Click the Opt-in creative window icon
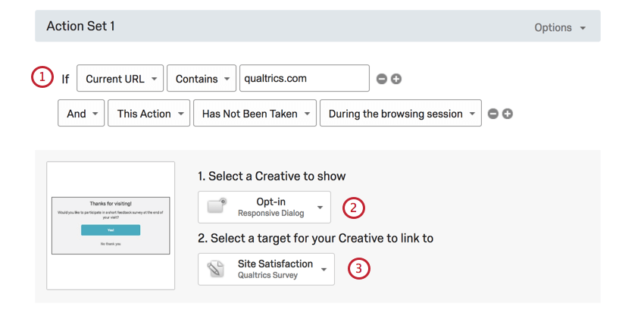Image resolution: width=644 pixels, height=322 pixels. tap(217, 207)
